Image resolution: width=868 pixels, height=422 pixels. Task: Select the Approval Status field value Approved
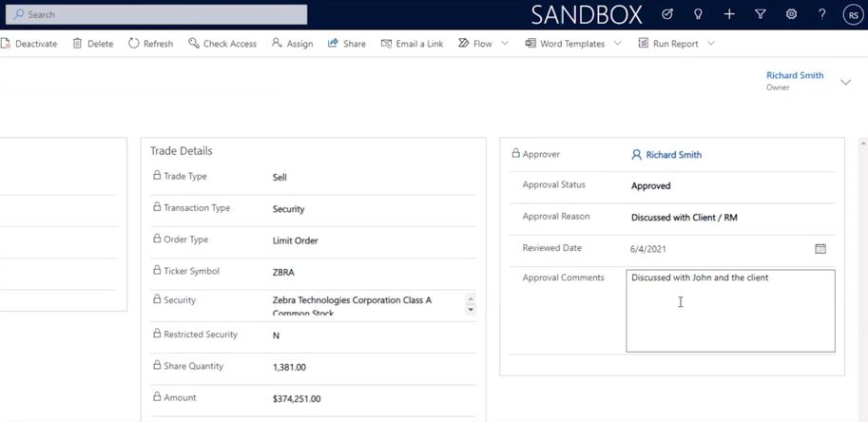pyautogui.click(x=651, y=186)
